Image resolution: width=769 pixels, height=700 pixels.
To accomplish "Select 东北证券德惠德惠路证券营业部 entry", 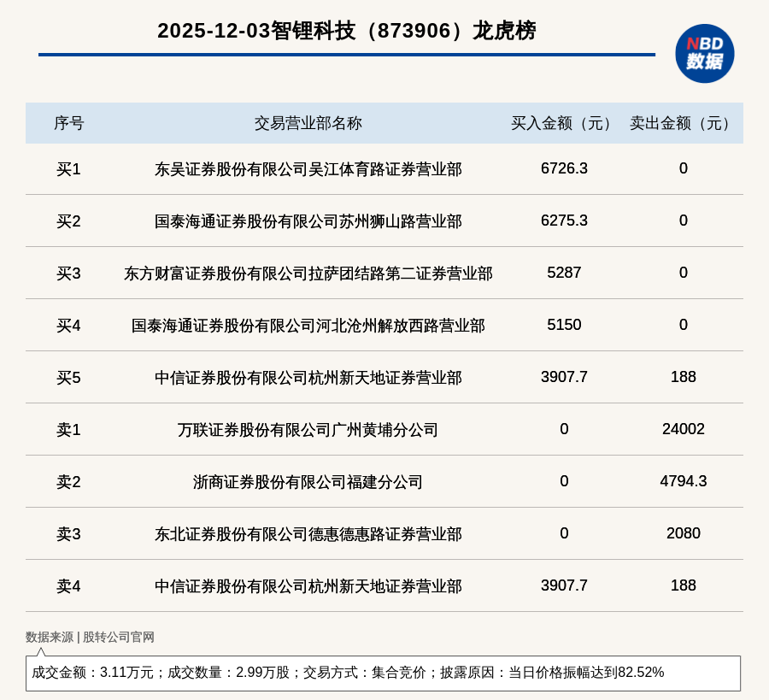I will coord(308,534).
